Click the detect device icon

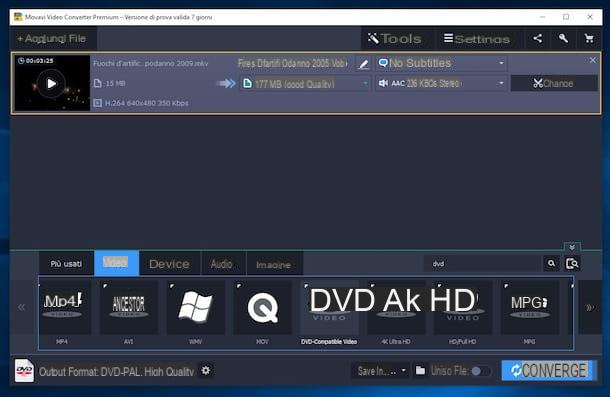572,263
